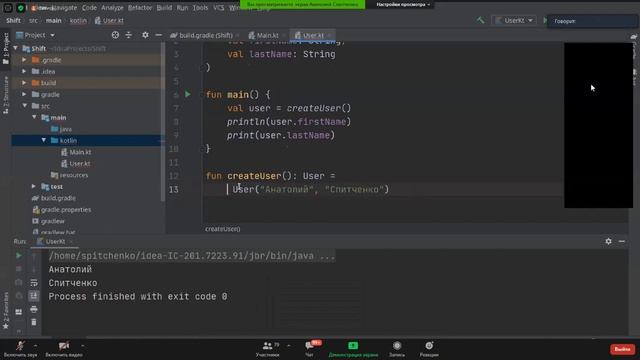640x360 pixels.
Task: Select the UserKt tab in Run panel
Action: [x=55, y=241]
